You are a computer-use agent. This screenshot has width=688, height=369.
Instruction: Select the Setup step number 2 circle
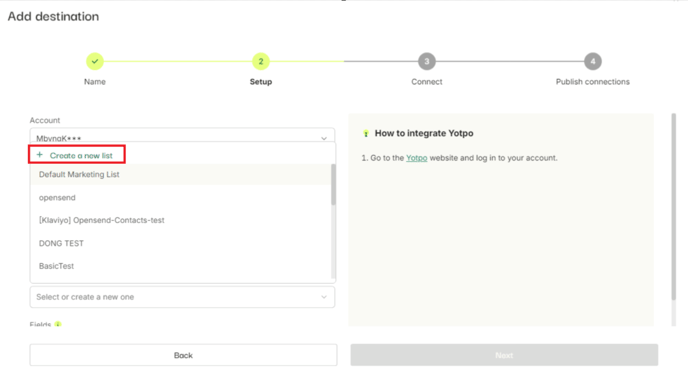coord(261,61)
